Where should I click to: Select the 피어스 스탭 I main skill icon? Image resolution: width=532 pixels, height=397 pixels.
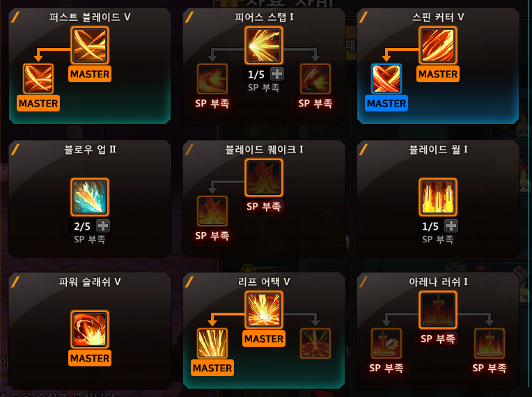pos(264,45)
